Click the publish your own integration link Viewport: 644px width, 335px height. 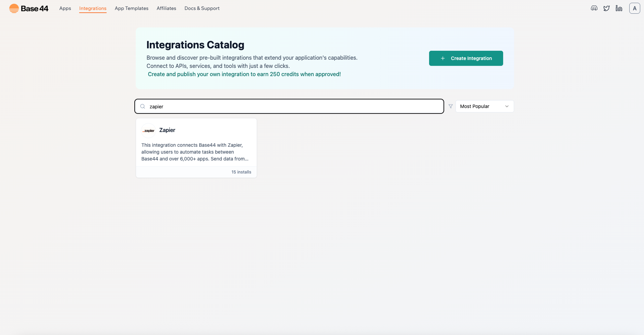click(244, 74)
